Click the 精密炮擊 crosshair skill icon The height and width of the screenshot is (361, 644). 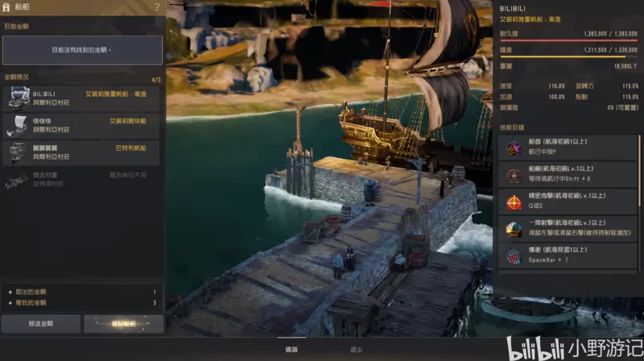(514, 201)
